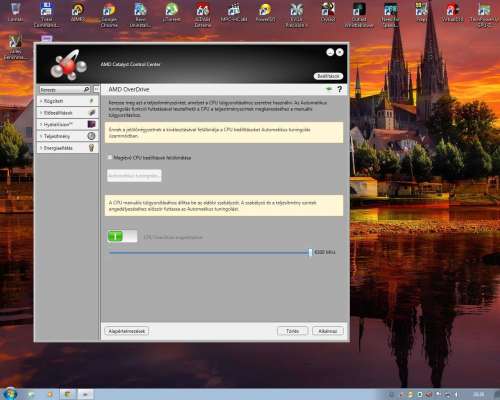Viewport: 500px width, 400px height.
Task: Click the Catalyst Control Center taskbar button
Action: point(85,395)
